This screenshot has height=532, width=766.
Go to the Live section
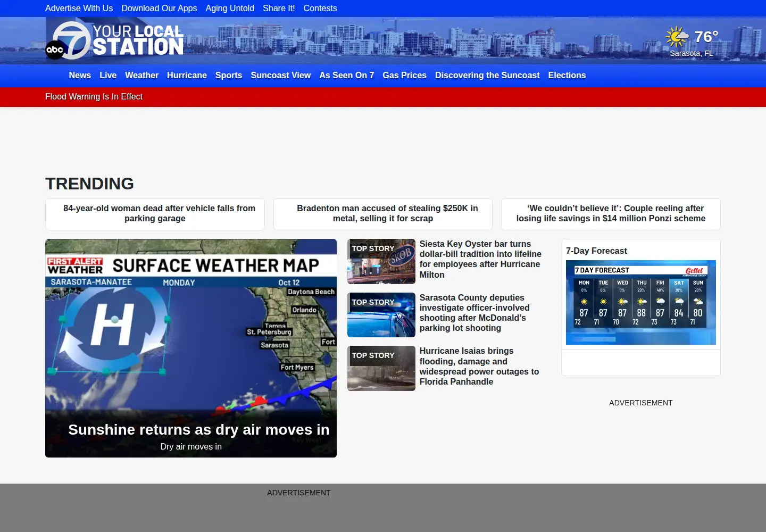coord(108,76)
